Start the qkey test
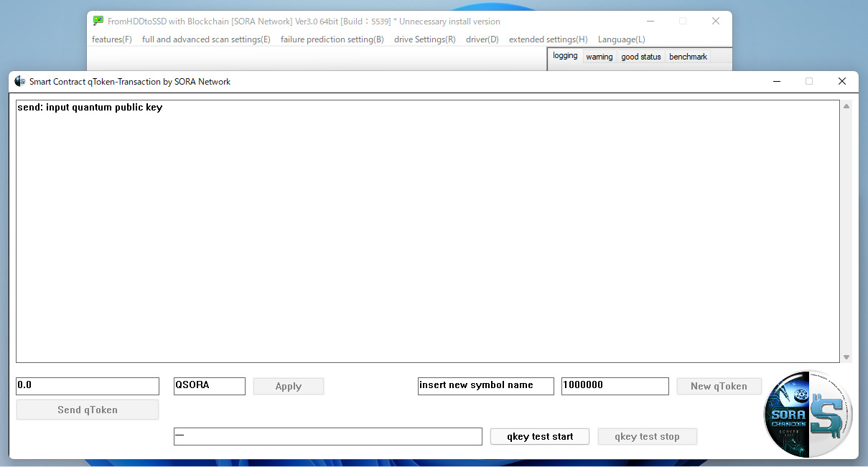The image size is (868, 467). pyautogui.click(x=540, y=436)
